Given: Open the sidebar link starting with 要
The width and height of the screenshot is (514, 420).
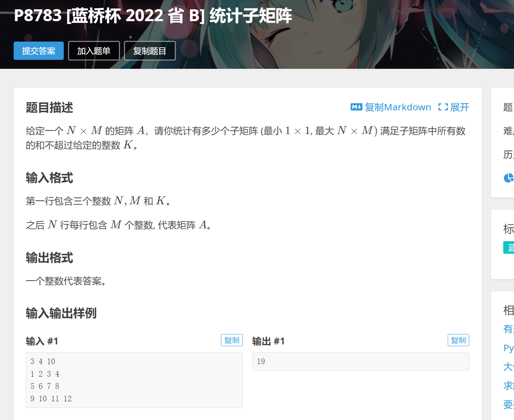Looking at the screenshot, I should [x=509, y=405].
